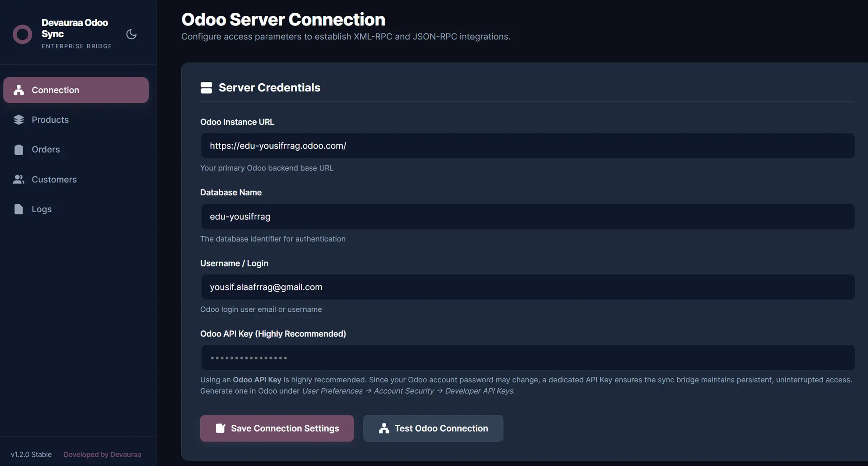Select the Username / Login input

pos(528,287)
